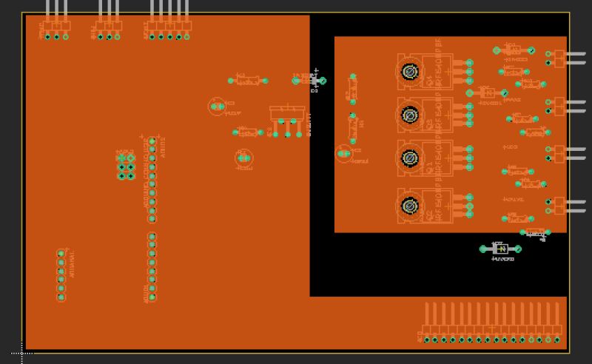Select the upper vertical resistor on right island
Viewport: 592px width, 364px height.
(x=353, y=89)
